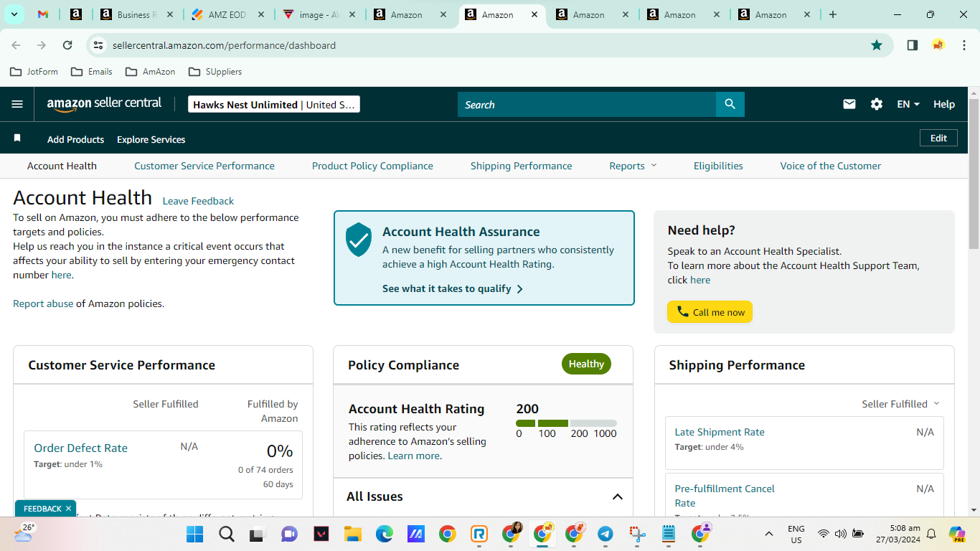Screen dimensions: 980x551
Task: Close the FEEDBACK widget with its X
Action: [x=68, y=509]
